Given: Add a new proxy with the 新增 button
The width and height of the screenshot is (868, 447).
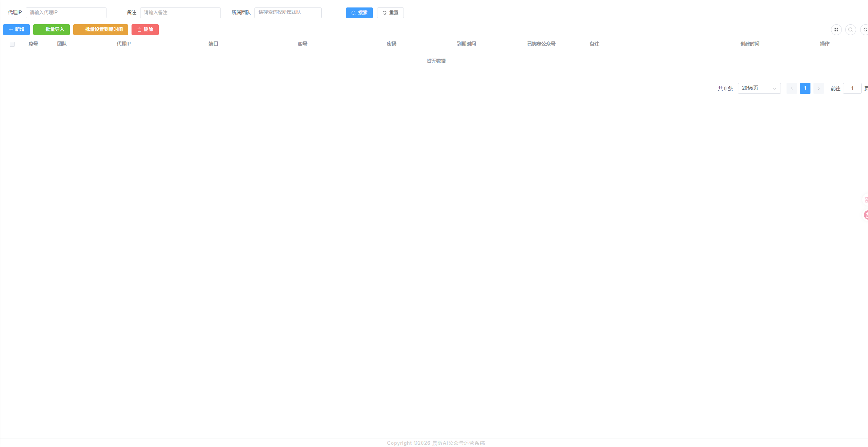Looking at the screenshot, I should click(16, 30).
